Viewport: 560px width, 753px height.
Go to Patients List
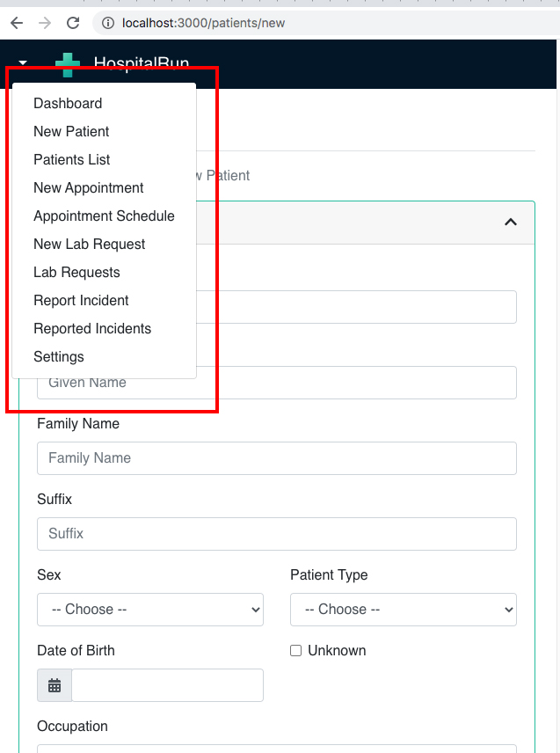(71, 159)
